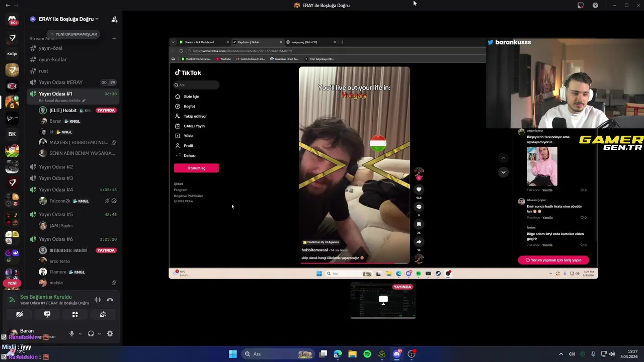644x362 pixels.
Task: Expand the ERAY ile Boşluğa Doğru server menu
Action: pyautogui.click(x=68, y=19)
